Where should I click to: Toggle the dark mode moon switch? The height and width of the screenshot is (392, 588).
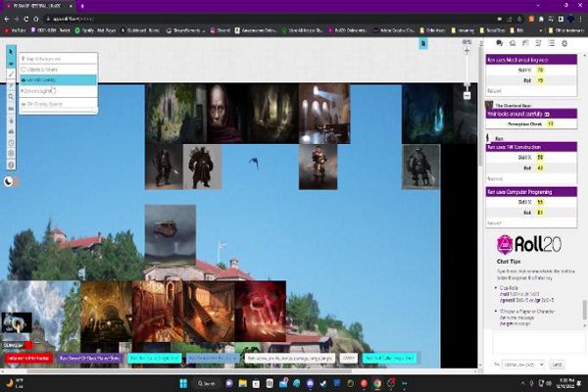coord(10,182)
